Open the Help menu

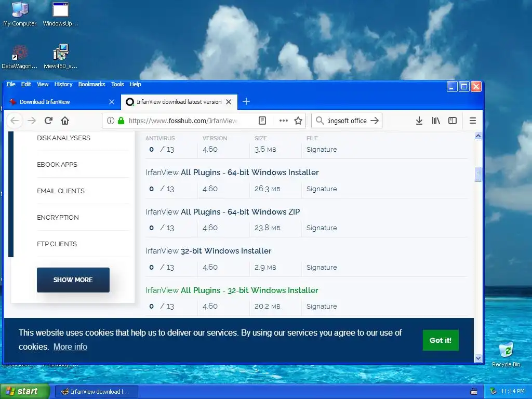point(136,84)
